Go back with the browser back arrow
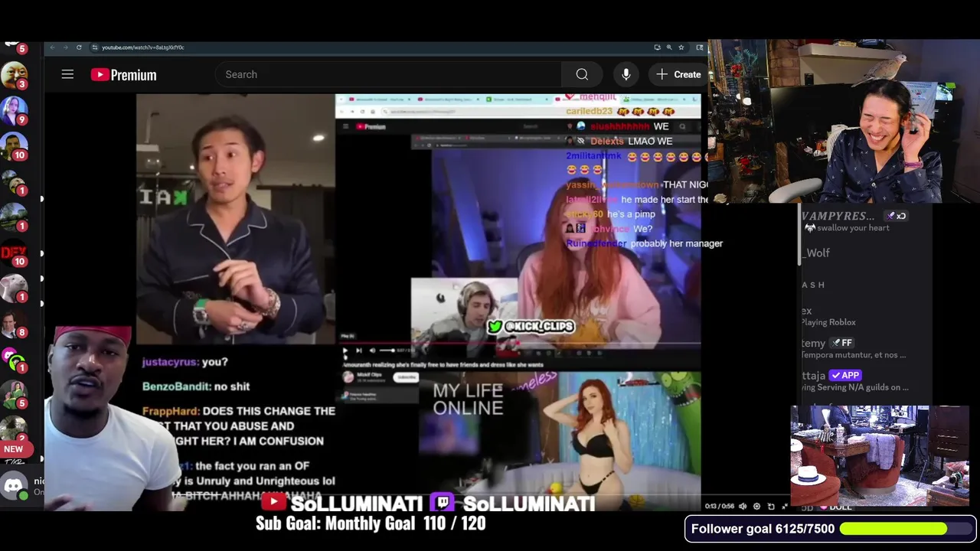This screenshot has height=551, width=980. 52,47
